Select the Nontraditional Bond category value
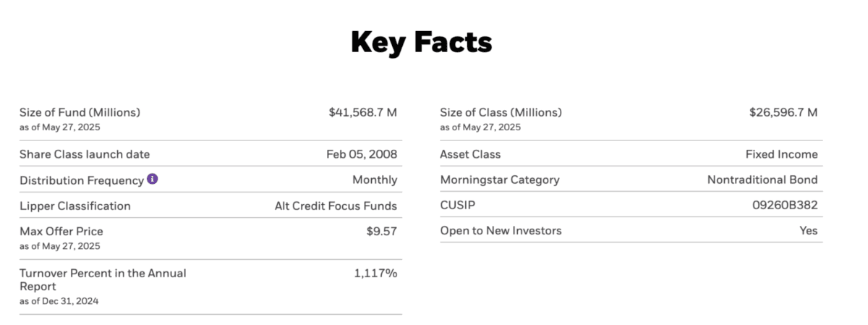The width and height of the screenshot is (868, 325). tap(762, 180)
